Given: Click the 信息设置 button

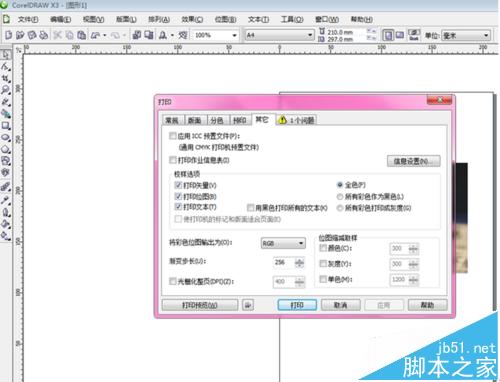Looking at the screenshot, I should coord(414,161).
